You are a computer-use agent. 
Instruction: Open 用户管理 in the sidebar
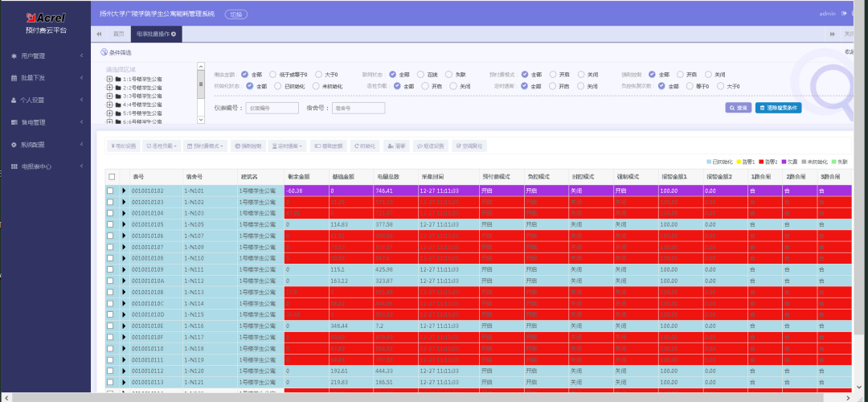pos(45,56)
